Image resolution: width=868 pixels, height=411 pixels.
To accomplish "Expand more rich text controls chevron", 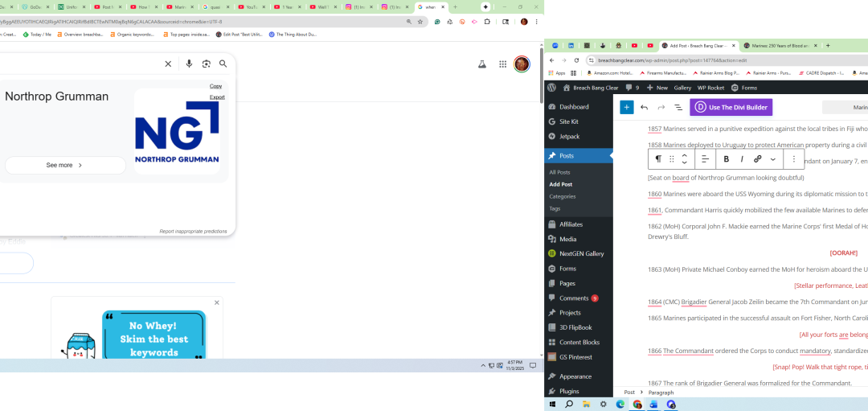I will tap(773, 159).
